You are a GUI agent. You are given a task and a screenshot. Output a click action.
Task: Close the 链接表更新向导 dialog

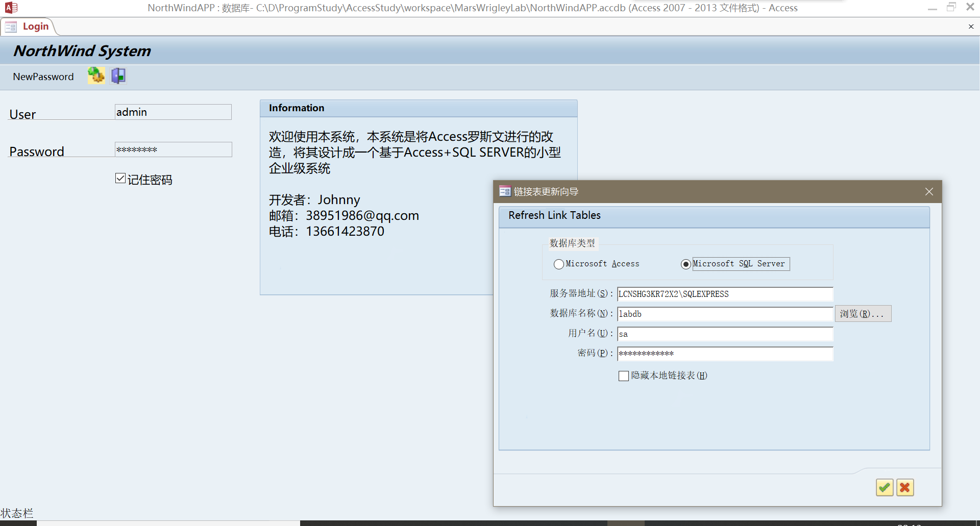click(929, 191)
